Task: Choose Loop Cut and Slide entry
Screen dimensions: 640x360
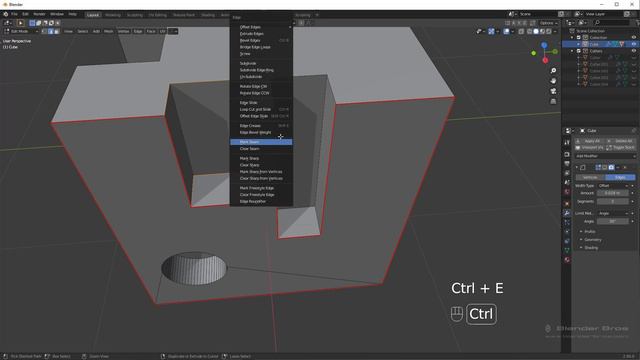Action: click(261, 109)
